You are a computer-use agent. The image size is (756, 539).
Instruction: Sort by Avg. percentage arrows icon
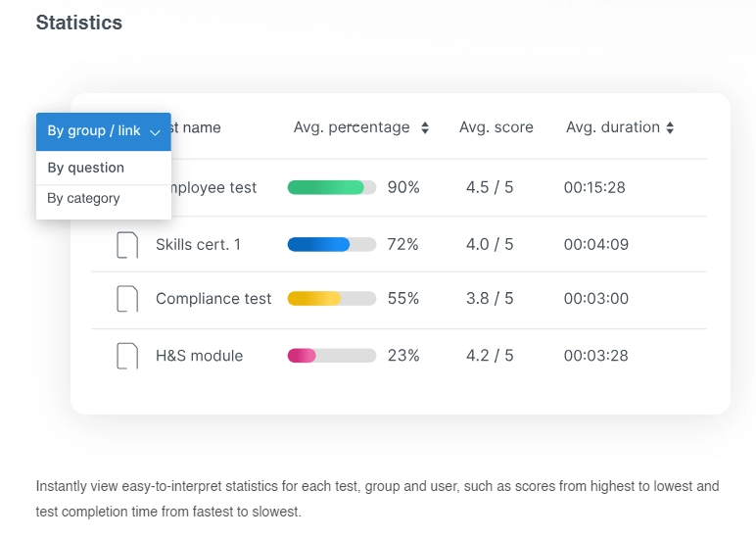tap(425, 127)
